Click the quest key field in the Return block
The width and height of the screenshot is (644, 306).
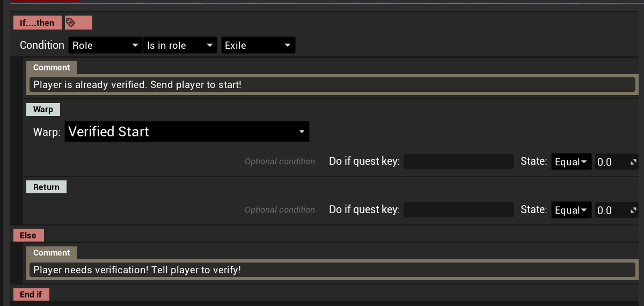[x=459, y=210]
